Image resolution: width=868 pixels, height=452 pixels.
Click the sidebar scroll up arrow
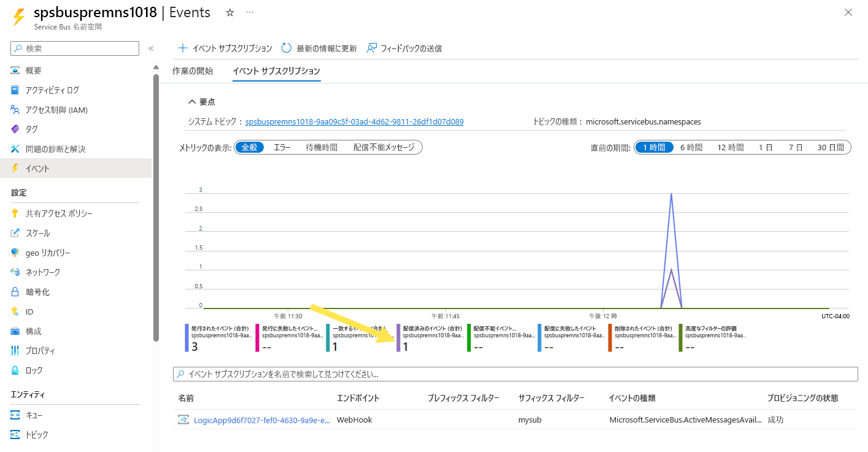click(x=156, y=67)
